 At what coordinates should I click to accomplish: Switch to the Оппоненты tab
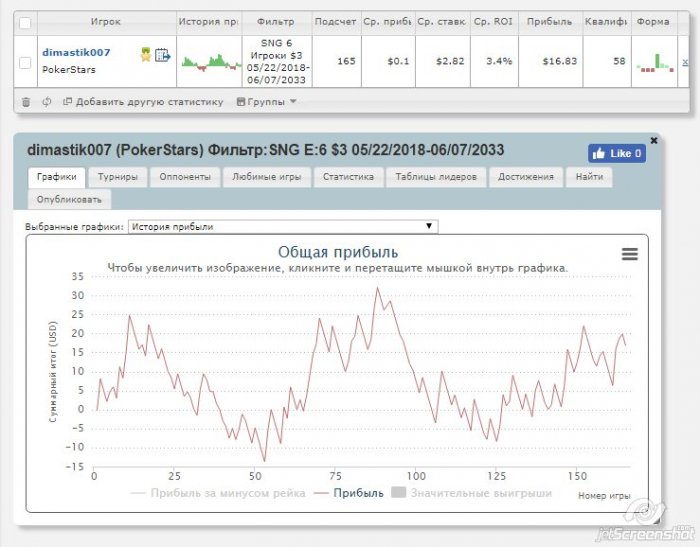click(x=185, y=177)
